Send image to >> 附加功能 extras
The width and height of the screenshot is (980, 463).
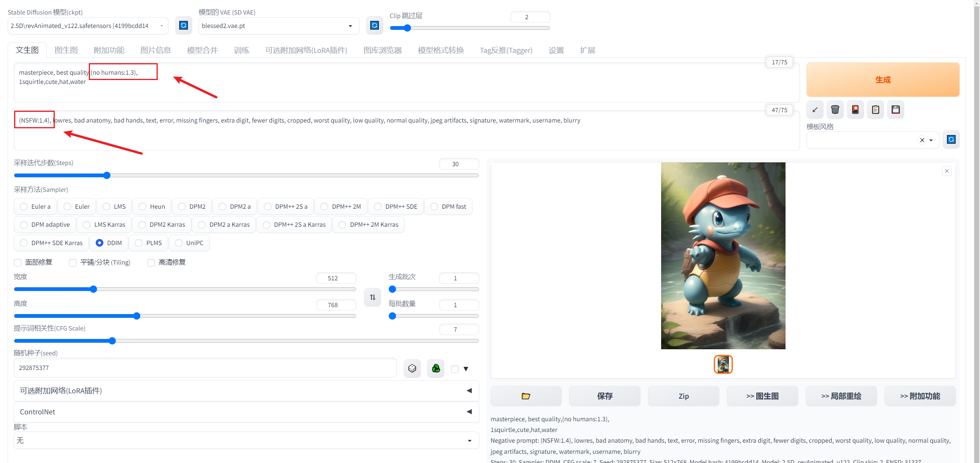[920, 396]
